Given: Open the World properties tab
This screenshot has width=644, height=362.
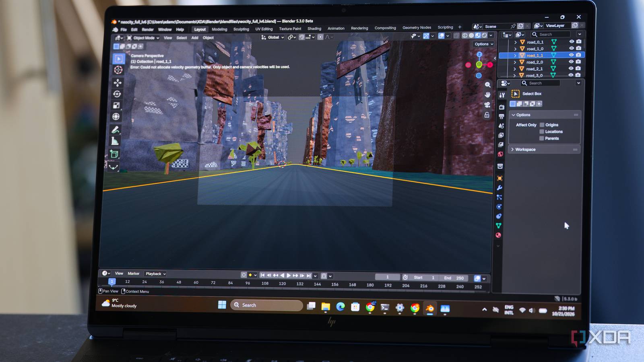Looking at the screenshot, I should coord(500,154).
